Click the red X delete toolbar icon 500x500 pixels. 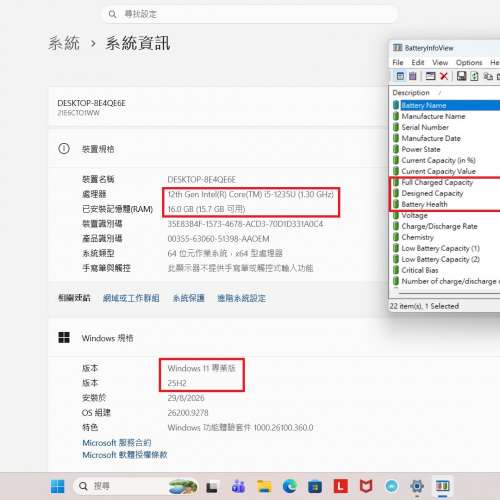click(x=444, y=76)
